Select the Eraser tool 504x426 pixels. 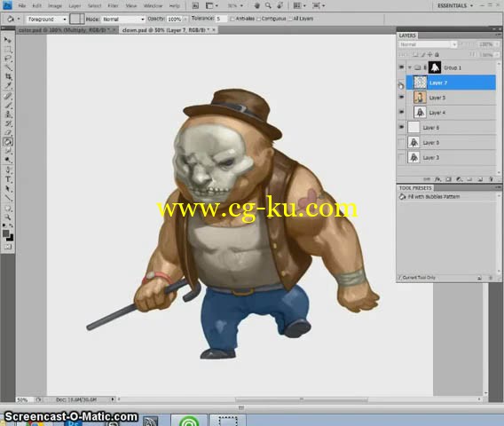point(7,132)
